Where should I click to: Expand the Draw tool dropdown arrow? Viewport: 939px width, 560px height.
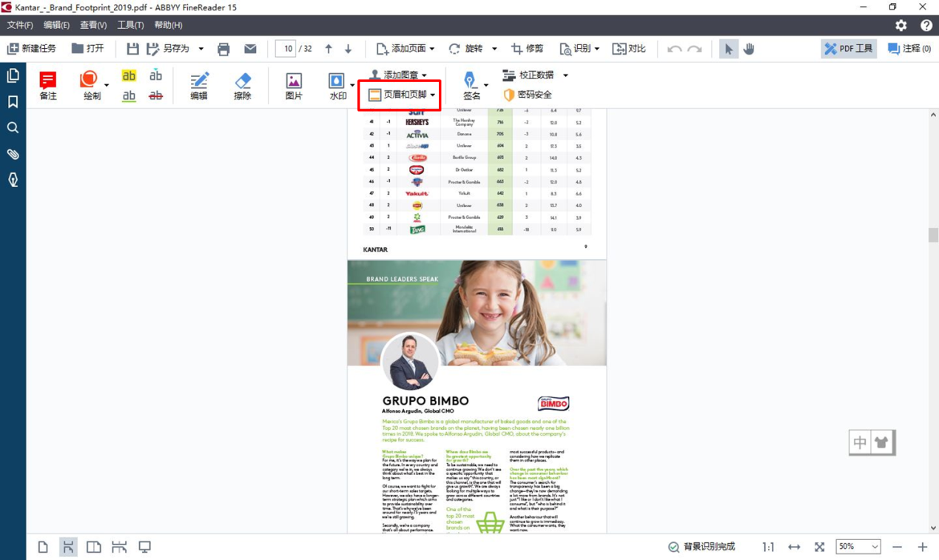coord(107,86)
